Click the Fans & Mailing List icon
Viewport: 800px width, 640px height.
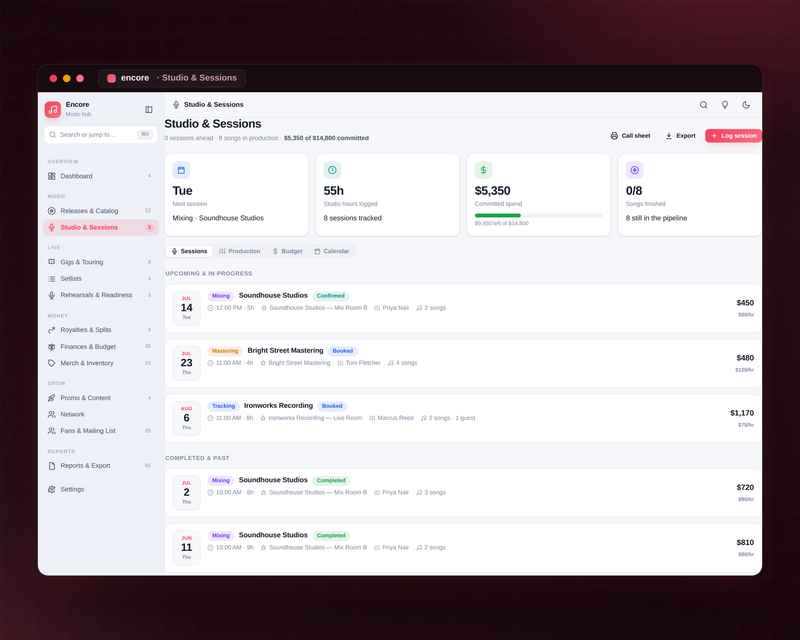coord(52,431)
